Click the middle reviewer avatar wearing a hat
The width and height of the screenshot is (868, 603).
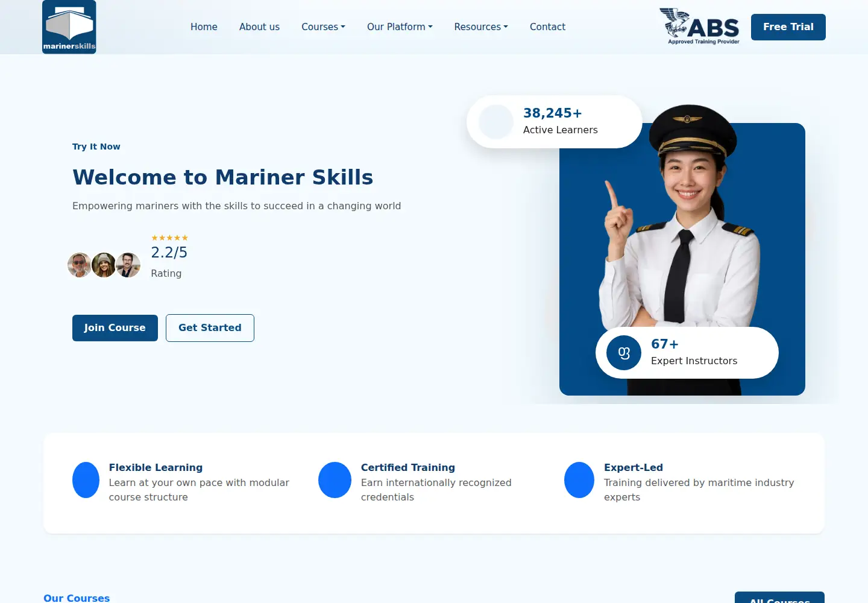click(x=104, y=265)
